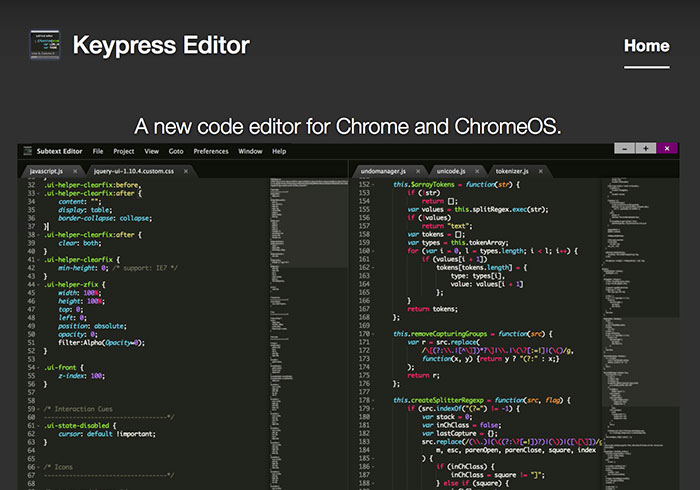Collapse code fold at line 170
Image resolution: width=700 pixels, height=490 pixels.
coord(373,334)
